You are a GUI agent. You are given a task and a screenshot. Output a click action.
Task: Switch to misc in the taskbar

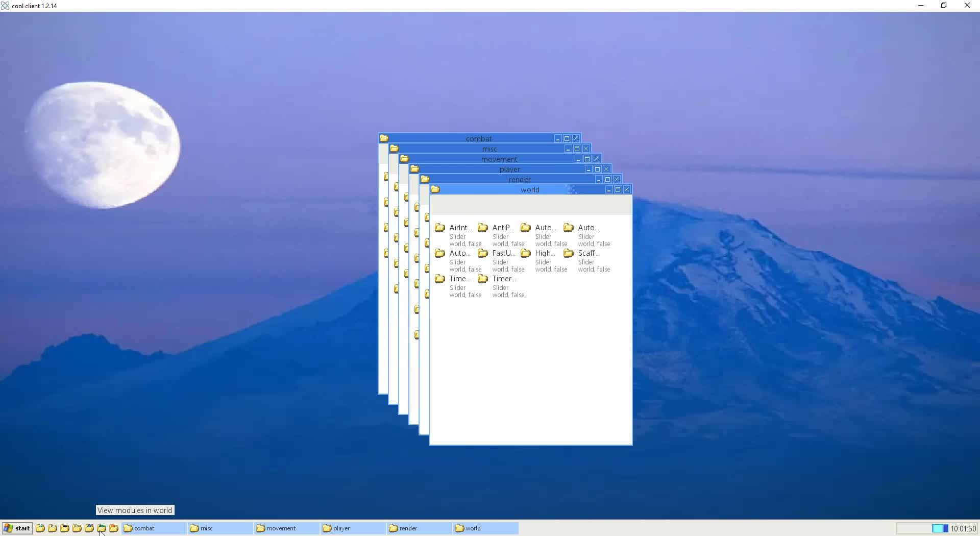pyautogui.click(x=220, y=528)
